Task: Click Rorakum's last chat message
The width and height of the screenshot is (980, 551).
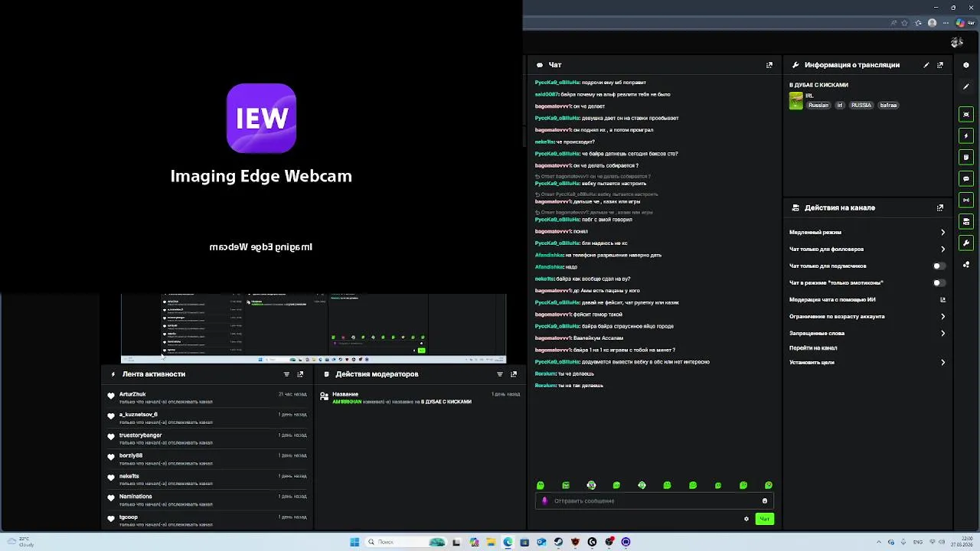Action: click(569, 386)
